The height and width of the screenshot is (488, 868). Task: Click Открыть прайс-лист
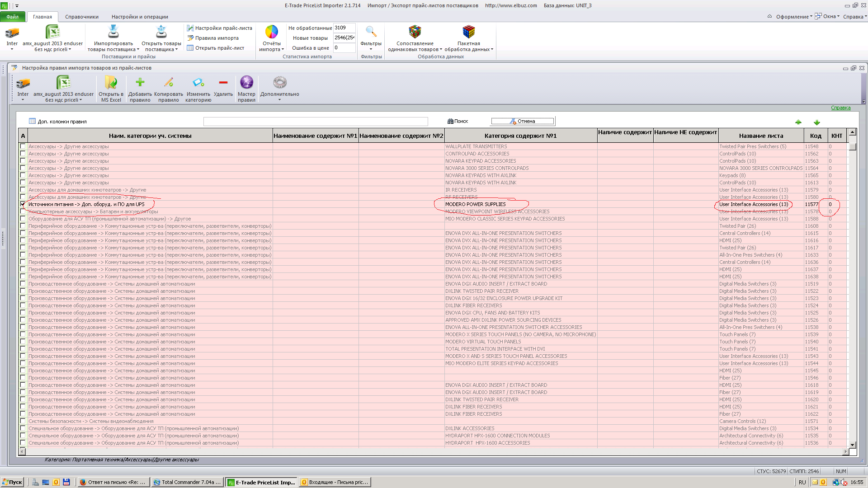215,48
